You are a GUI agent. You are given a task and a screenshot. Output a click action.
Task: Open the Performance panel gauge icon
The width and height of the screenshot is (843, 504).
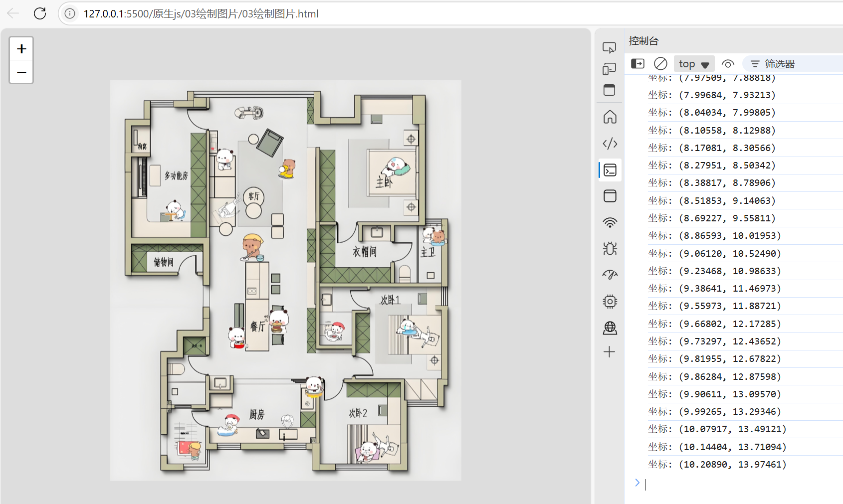click(610, 275)
